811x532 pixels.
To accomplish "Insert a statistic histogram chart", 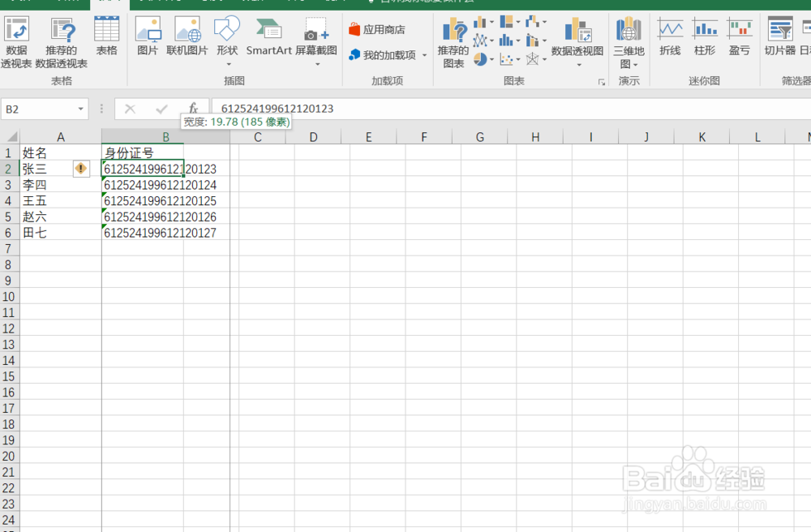I will (x=510, y=41).
